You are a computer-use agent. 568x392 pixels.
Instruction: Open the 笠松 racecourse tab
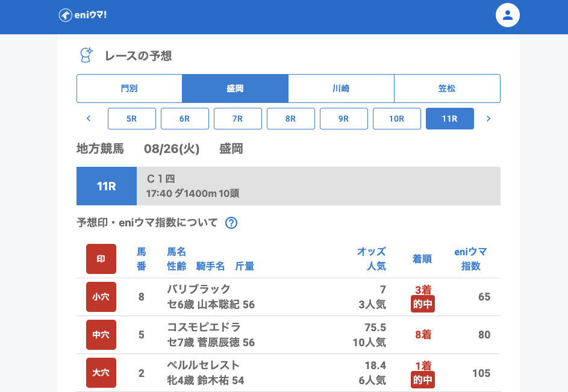447,89
